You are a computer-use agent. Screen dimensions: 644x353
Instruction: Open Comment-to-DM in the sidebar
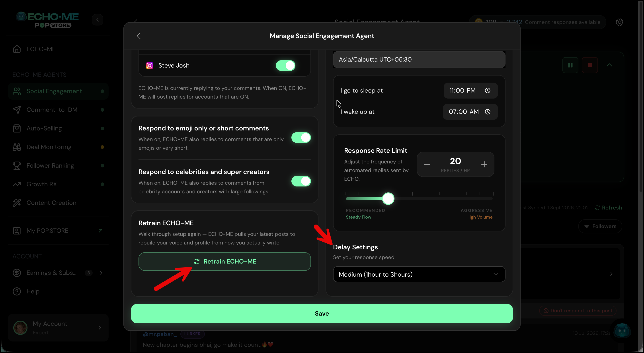[x=58, y=110]
